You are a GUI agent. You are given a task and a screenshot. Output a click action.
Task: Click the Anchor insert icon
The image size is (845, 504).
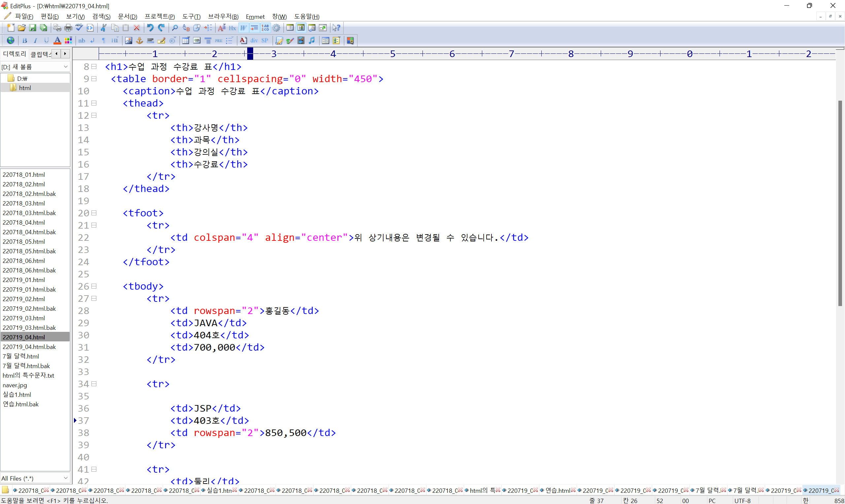[x=139, y=41]
